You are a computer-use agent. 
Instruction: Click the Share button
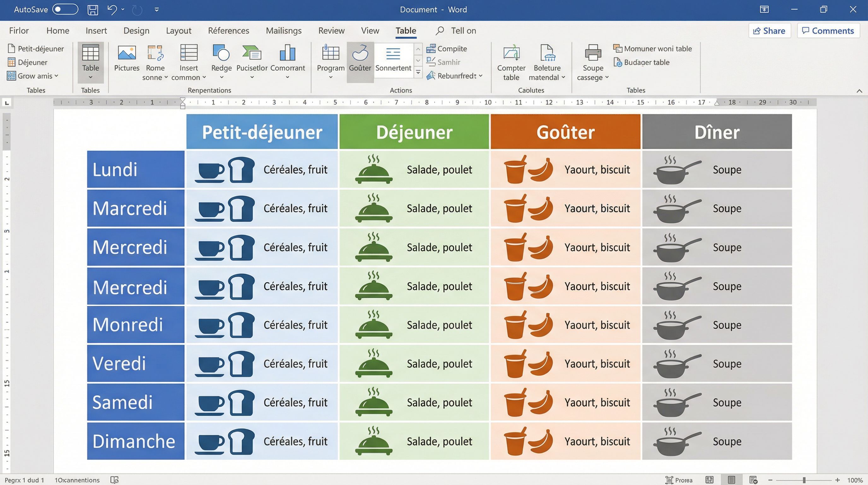(x=769, y=30)
